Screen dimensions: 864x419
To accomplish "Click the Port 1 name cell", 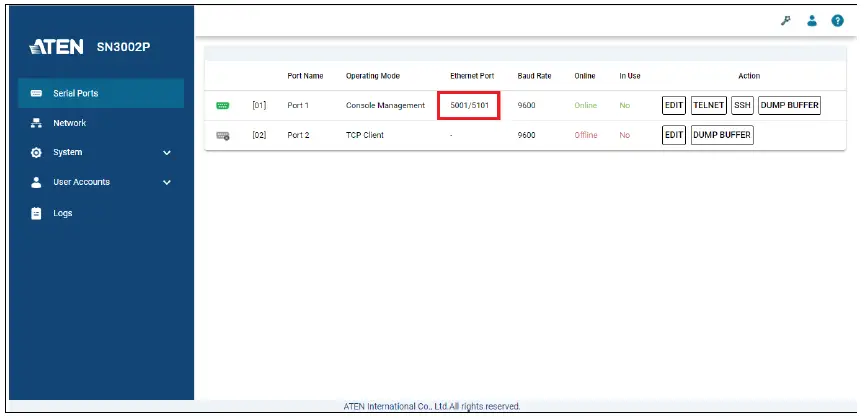I will (x=298, y=105).
